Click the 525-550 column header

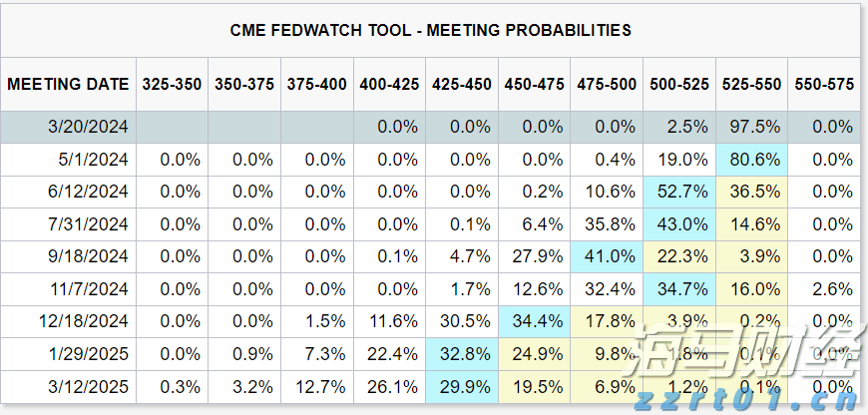click(x=751, y=85)
